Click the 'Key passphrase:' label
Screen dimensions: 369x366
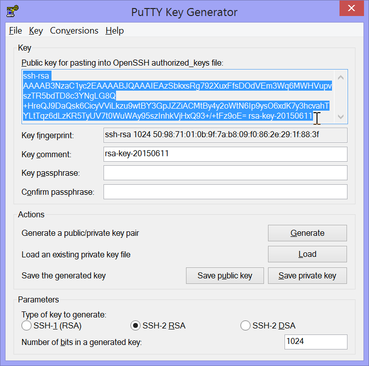click(51, 173)
